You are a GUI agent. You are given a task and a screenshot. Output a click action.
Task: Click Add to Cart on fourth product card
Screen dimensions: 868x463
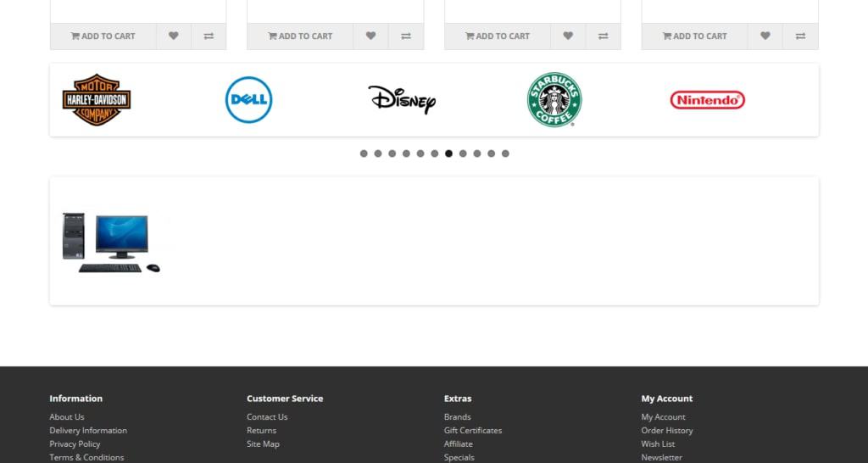[695, 36]
